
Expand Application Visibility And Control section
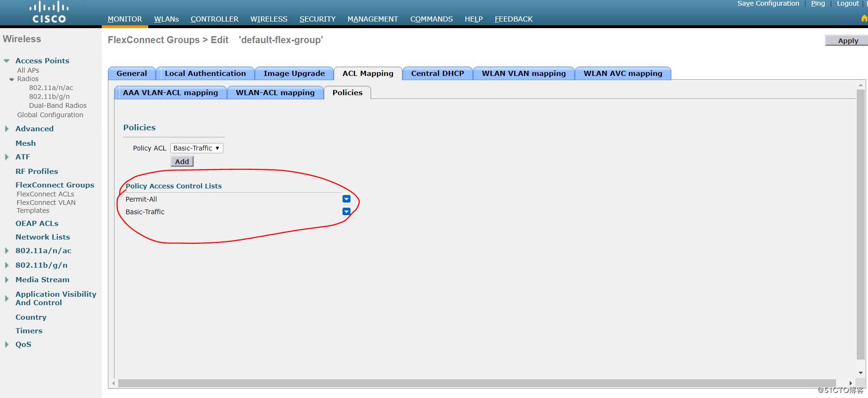[7, 298]
